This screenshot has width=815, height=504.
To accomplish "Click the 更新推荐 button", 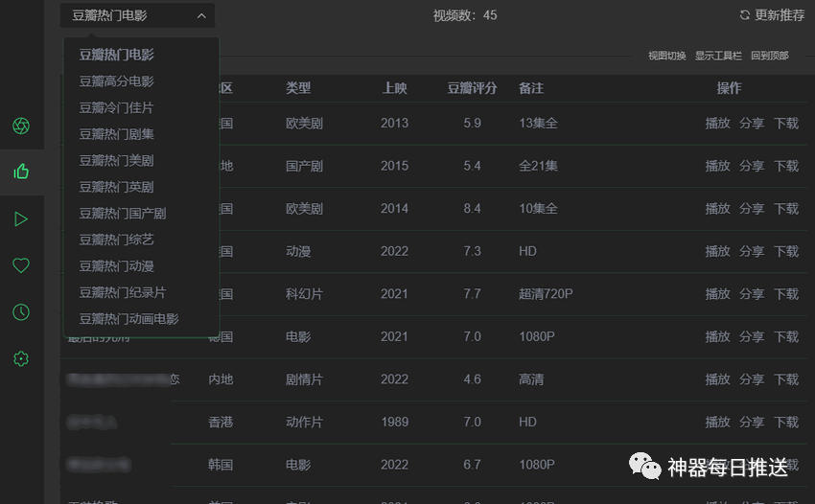I will tap(773, 15).
